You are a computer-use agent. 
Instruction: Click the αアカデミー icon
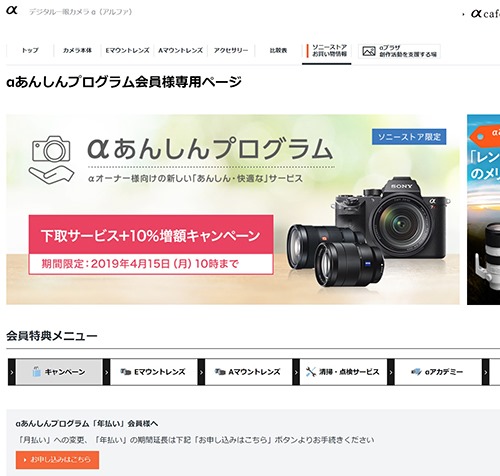pyautogui.click(x=416, y=372)
